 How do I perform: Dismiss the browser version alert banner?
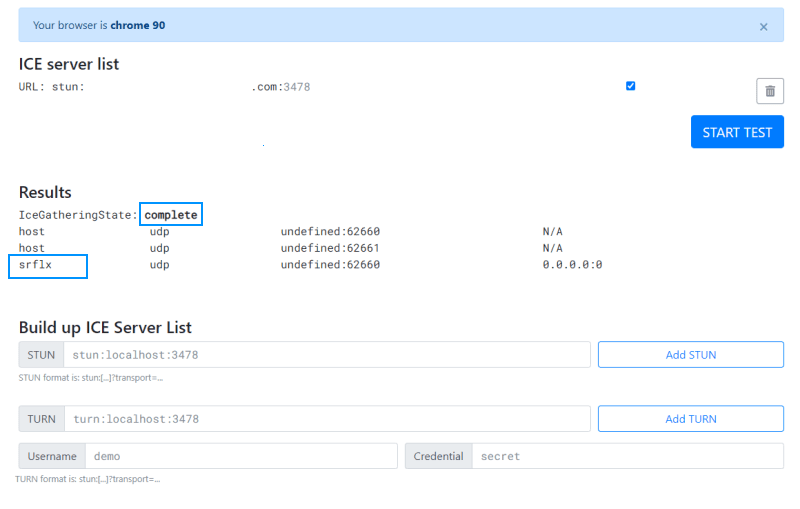(764, 27)
